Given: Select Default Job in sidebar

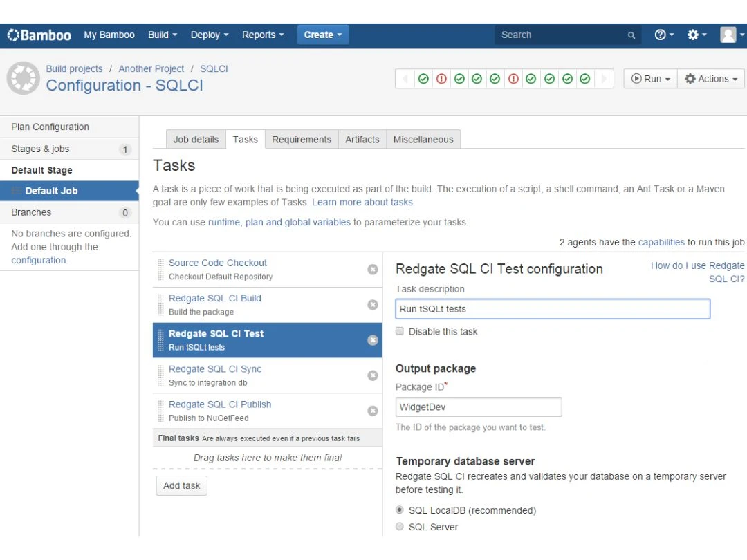Looking at the screenshot, I should pyautogui.click(x=70, y=191).
